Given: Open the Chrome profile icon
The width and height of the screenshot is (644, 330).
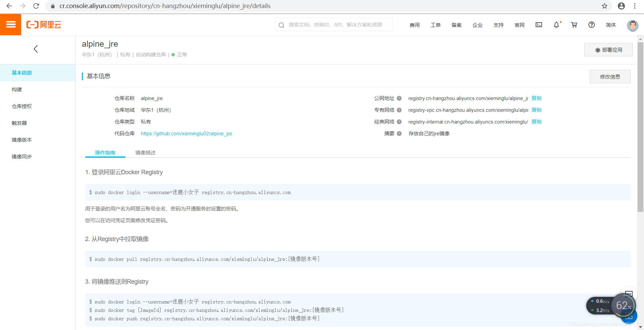Looking at the screenshot, I should tap(621, 6).
